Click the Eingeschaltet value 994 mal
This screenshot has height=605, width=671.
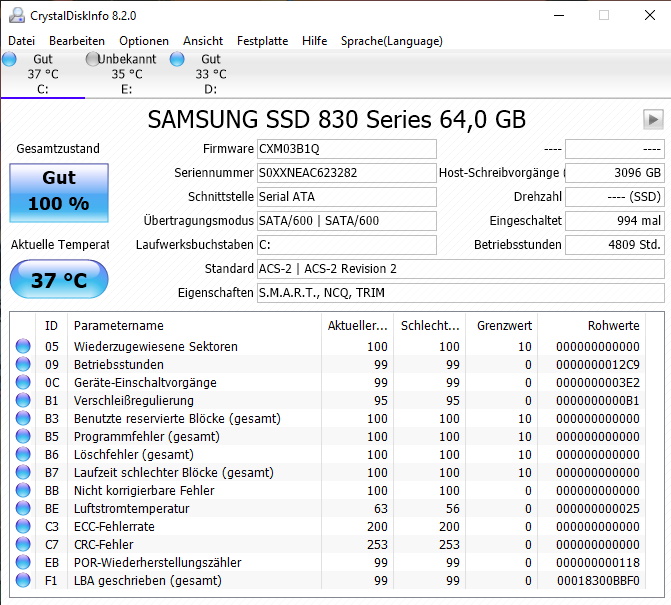click(x=615, y=221)
